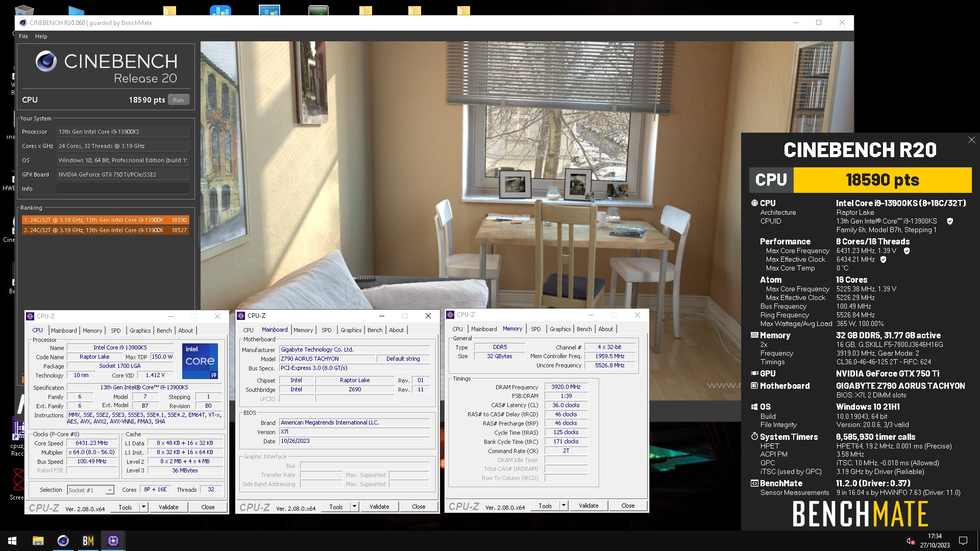This screenshot has height=551, width=980.
Task: Click the BenchMate GPU section icon
Action: coord(754,373)
